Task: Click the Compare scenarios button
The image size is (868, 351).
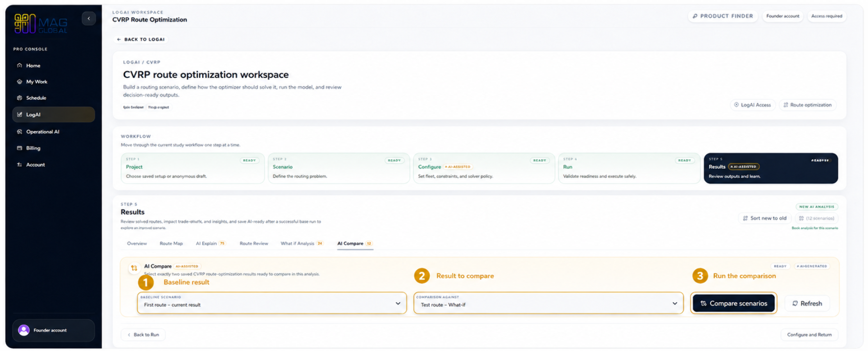Action: pyautogui.click(x=734, y=304)
